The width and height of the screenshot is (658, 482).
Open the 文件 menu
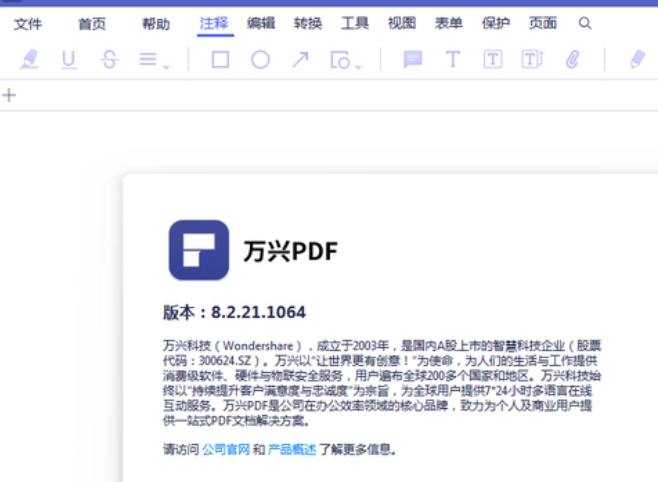tap(28, 24)
